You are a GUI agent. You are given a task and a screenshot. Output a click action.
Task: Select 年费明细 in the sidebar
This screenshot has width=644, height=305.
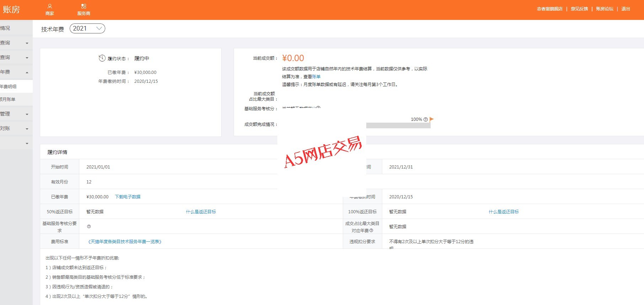(x=9, y=86)
